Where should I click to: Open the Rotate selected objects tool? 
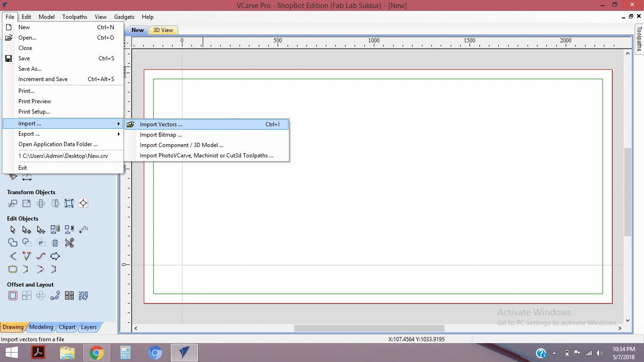click(x=41, y=204)
